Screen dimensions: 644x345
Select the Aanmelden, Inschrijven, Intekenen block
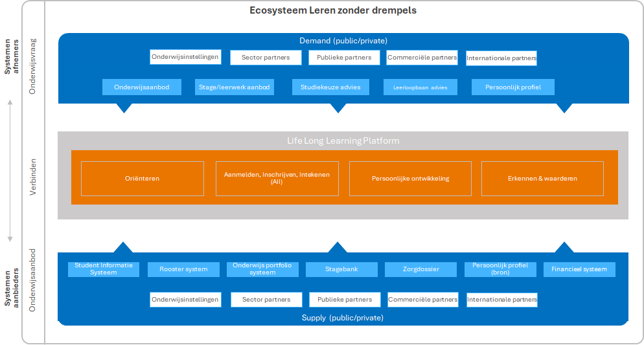point(277,179)
